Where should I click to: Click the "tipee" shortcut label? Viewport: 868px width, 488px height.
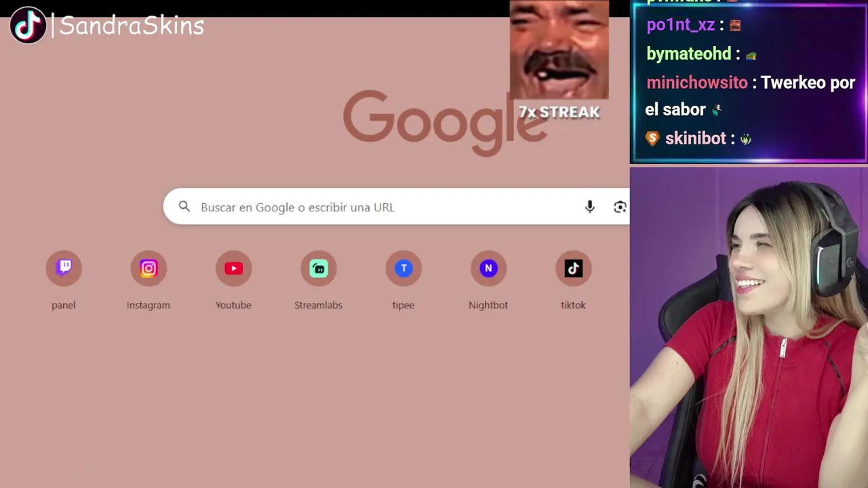click(x=403, y=305)
